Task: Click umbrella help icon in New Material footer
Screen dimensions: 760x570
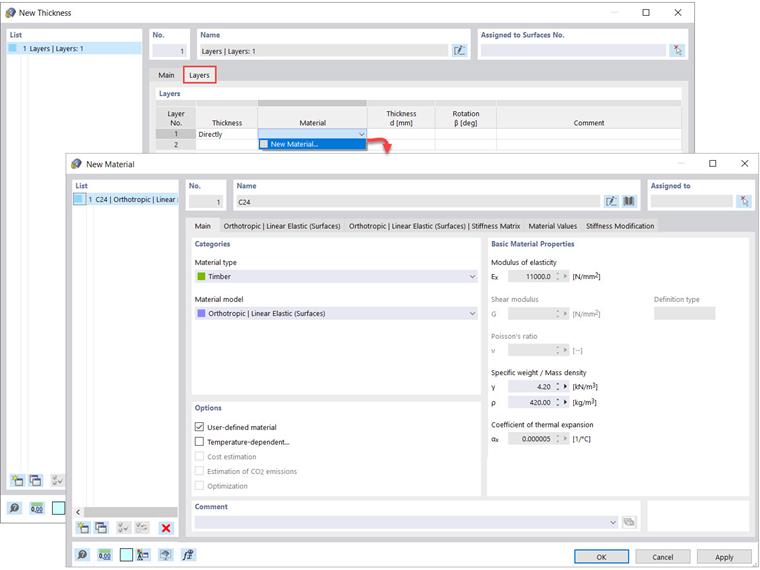Action: [165, 554]
